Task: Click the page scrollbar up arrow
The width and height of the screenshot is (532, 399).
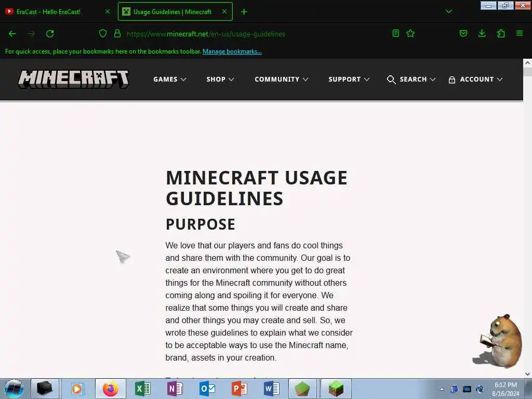Action: coord(528,63)
